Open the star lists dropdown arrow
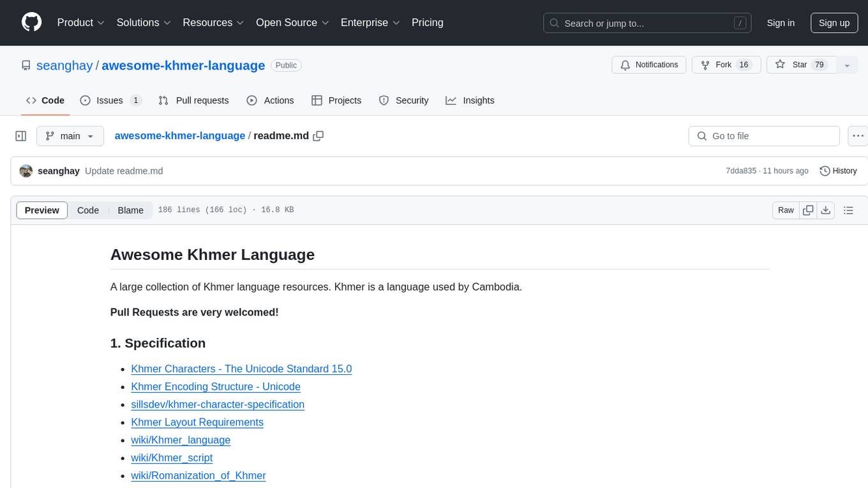 [847, 65]
